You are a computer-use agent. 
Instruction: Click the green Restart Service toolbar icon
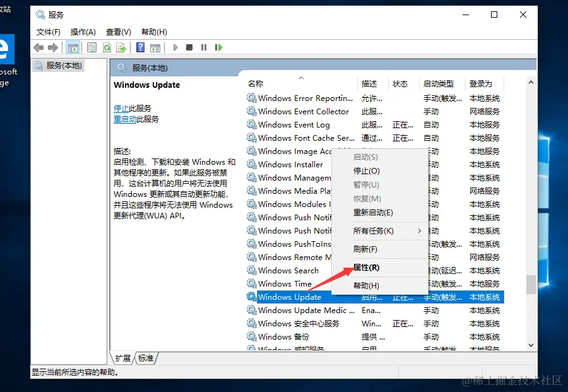coord(218,47)
